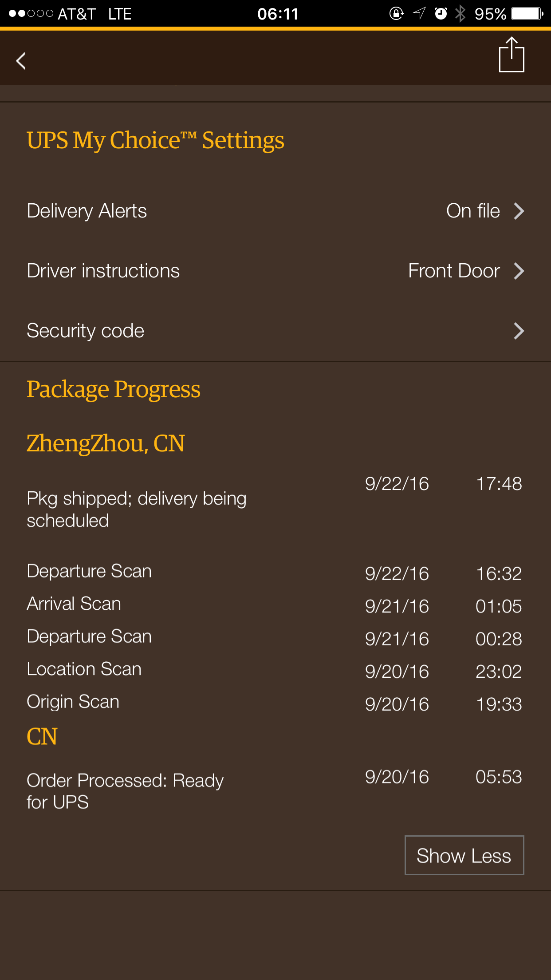Tap the ZhengZhou, CN location heading
The image size is (551, 980).
pyautogui.click(x=106, y=443)
